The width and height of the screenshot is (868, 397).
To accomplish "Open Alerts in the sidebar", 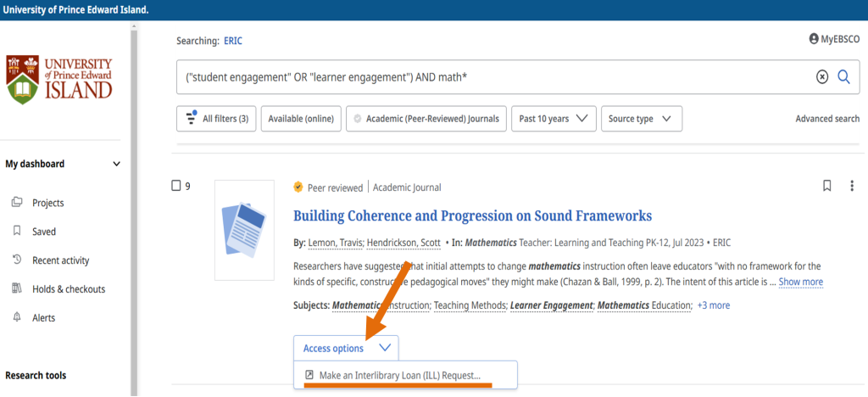I will click(43, 318).
